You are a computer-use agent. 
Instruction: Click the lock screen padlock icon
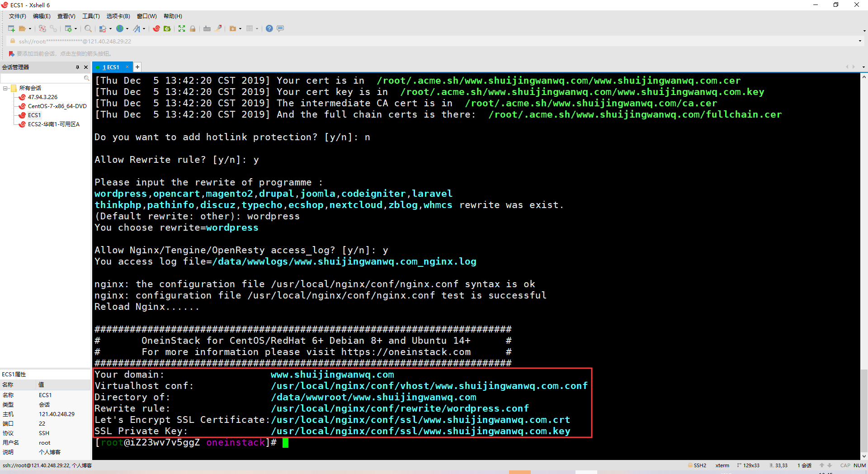click(x=193, y=28)
